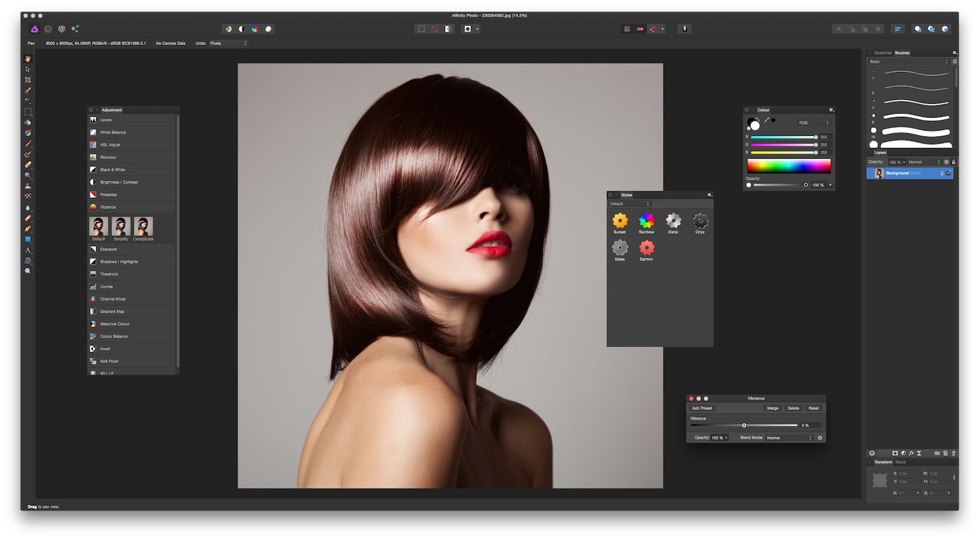980x540 pixels.
Task: Click Reset in the Vibrance dialog
Action: (813, 408)
